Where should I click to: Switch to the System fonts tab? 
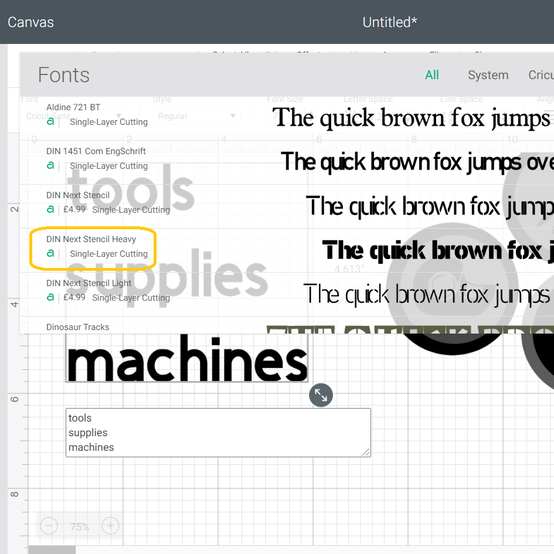click(x=488, y=75)
